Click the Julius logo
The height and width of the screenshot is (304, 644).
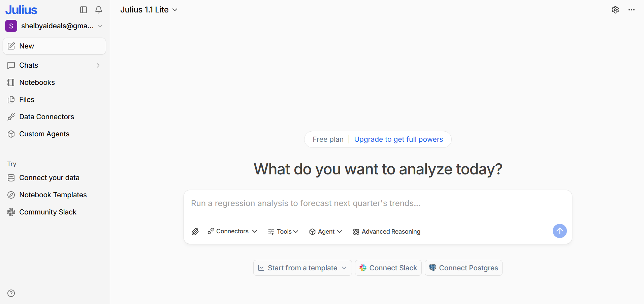(21, 9)
